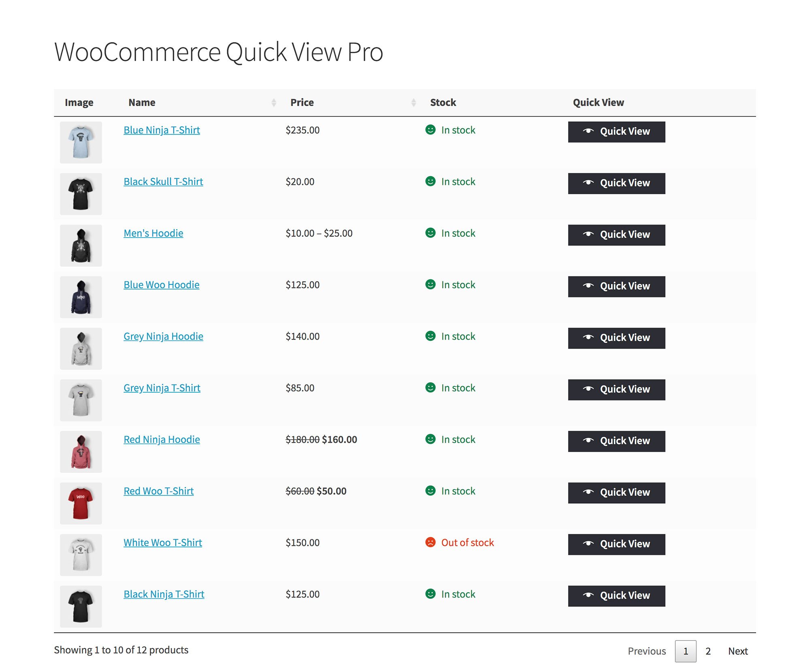Image resolution: width=810 pixels, height=672 pixels.
Task: Click the Blue Ninja T-Shirt thumbnail
Action: (x=81, y=142)
